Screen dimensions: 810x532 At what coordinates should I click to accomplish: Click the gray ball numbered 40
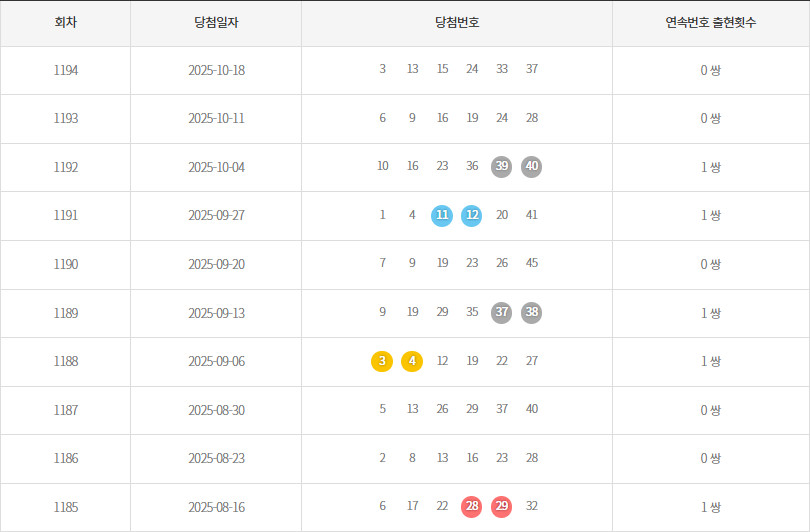click(x=532, y=167)
